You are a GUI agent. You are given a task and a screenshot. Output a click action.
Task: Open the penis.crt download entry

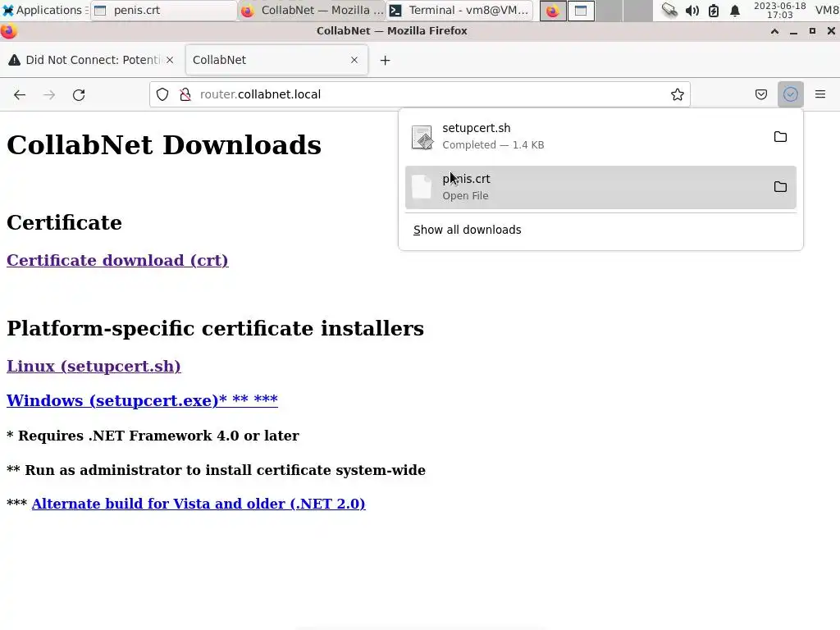[x=600, y=187]
